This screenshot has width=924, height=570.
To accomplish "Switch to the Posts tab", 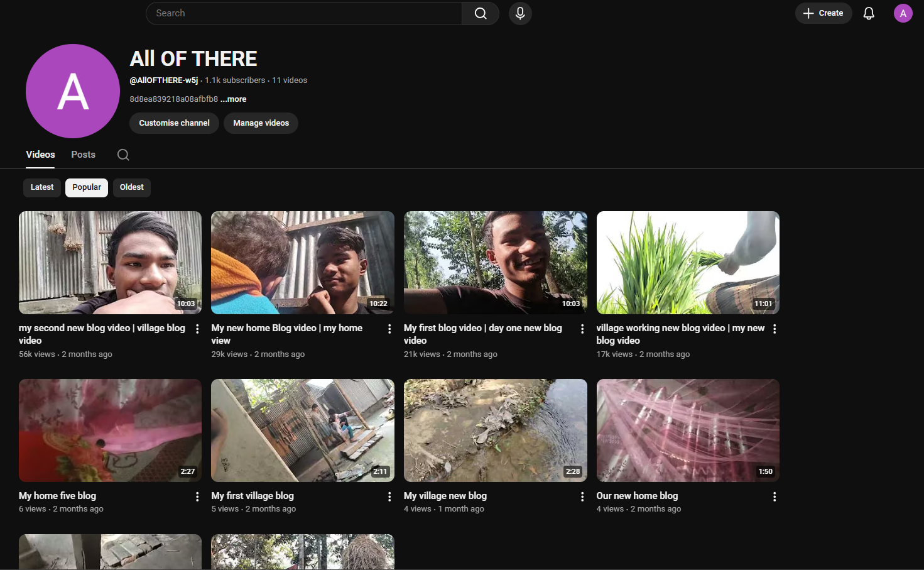I will pos(83,155).
